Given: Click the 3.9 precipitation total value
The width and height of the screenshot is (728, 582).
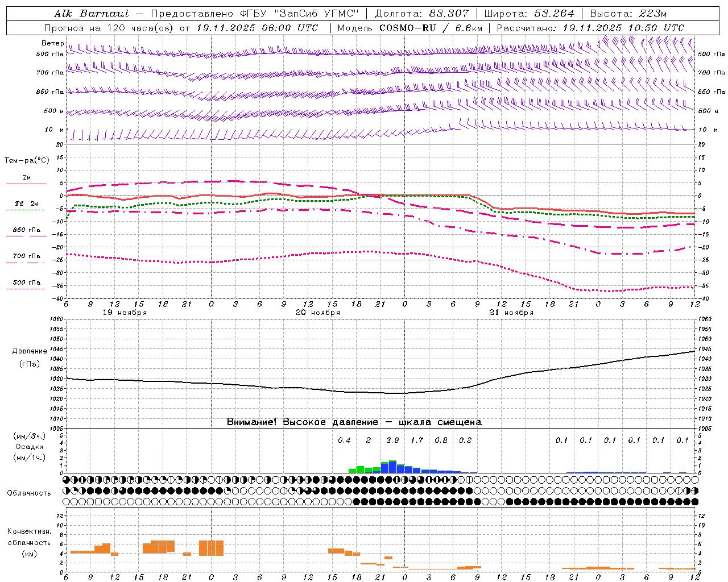Looking at the screenshot, I should point(392,440).
